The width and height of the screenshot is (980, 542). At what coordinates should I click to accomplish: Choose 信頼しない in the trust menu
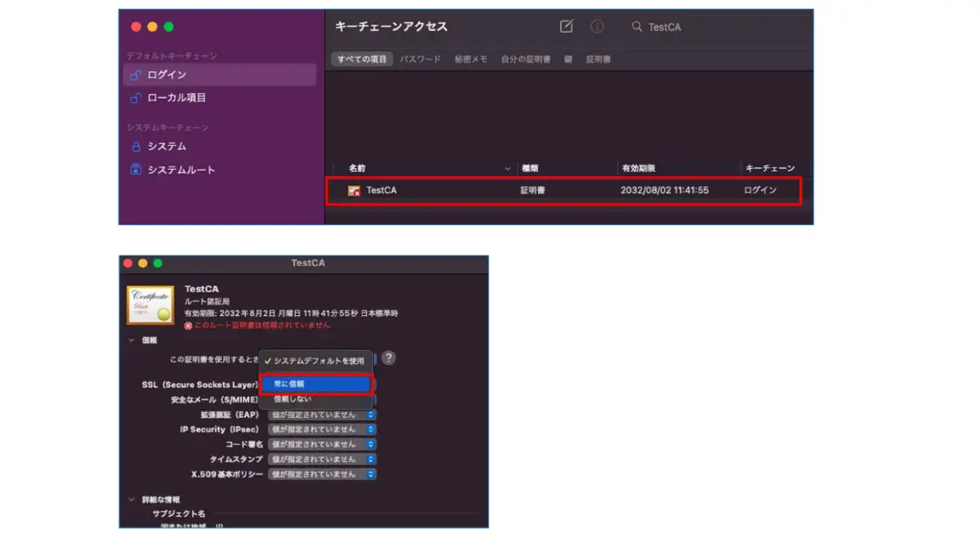point(315,400)
